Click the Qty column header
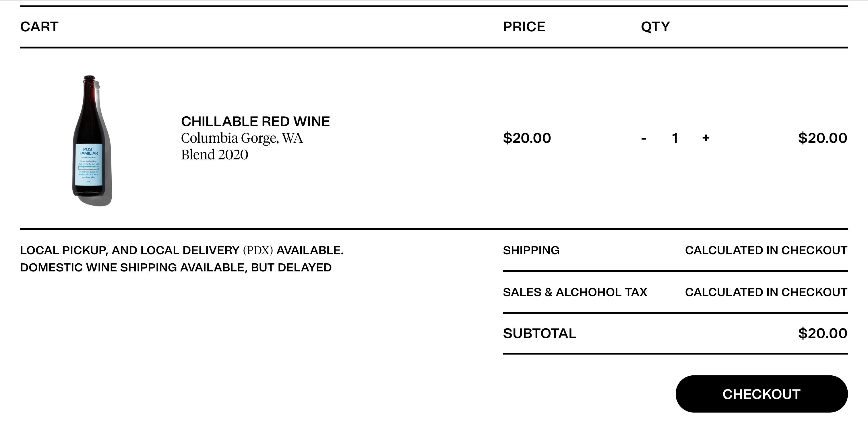Viewport: 868px width, 440px height. pos(655,27)
